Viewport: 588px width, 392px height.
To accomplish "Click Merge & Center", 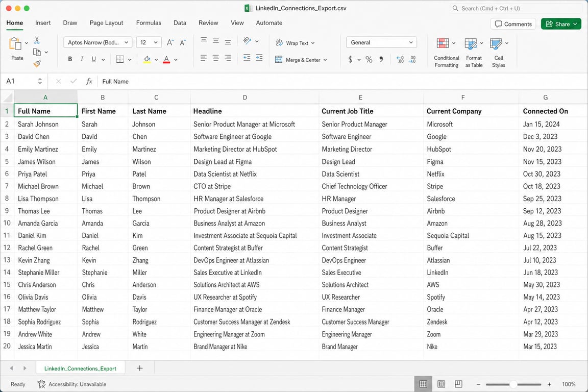I will [301, 60].
